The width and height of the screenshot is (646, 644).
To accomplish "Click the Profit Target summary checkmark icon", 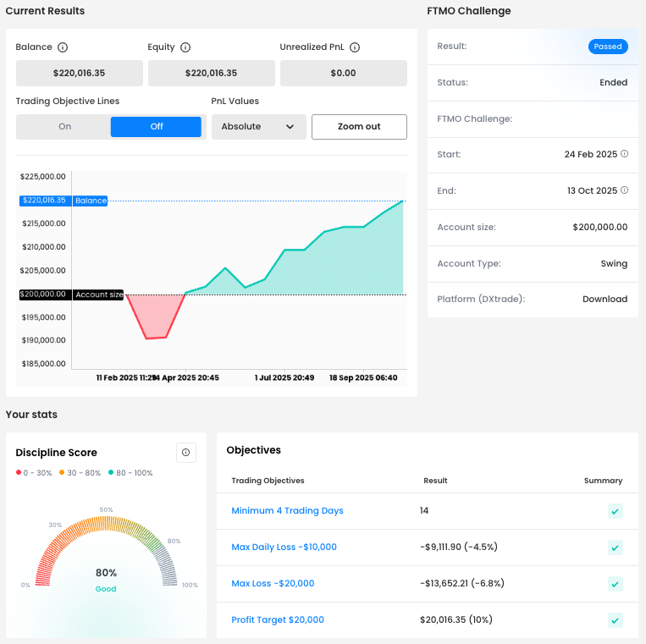I will click(616, 620).
